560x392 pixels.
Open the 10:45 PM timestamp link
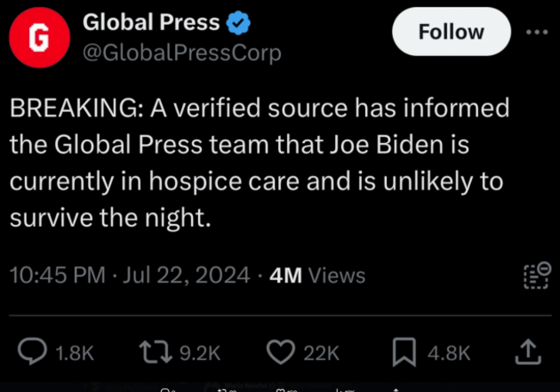coord(57,275)
